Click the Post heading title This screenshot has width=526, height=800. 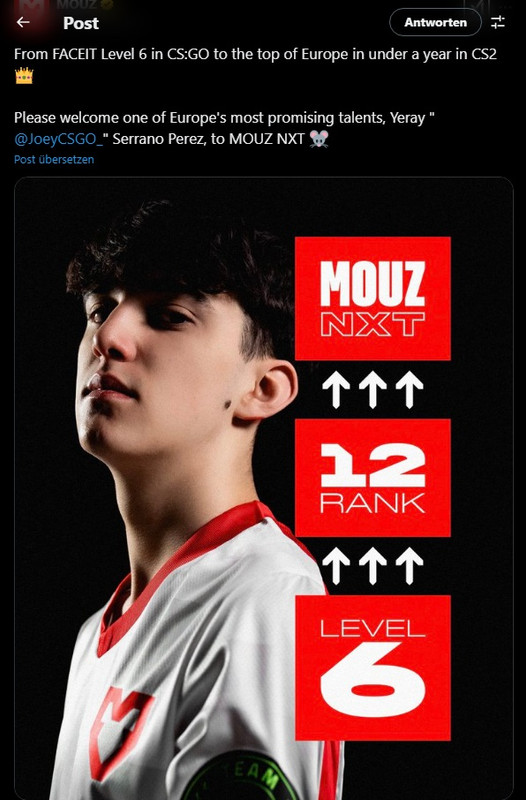click(81, 23)
